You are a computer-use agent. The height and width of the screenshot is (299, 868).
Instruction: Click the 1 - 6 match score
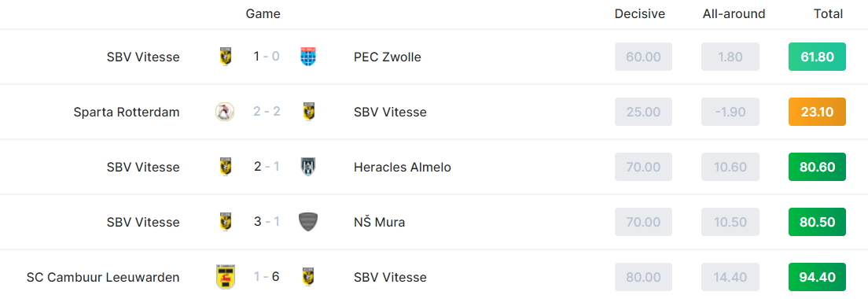[x=267, y=277]
